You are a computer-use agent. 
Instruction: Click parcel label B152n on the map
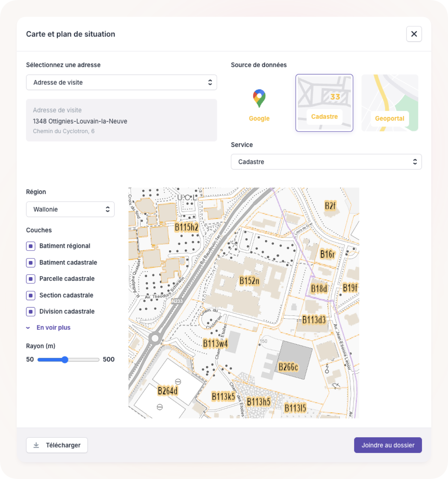[x=249, y=281]
